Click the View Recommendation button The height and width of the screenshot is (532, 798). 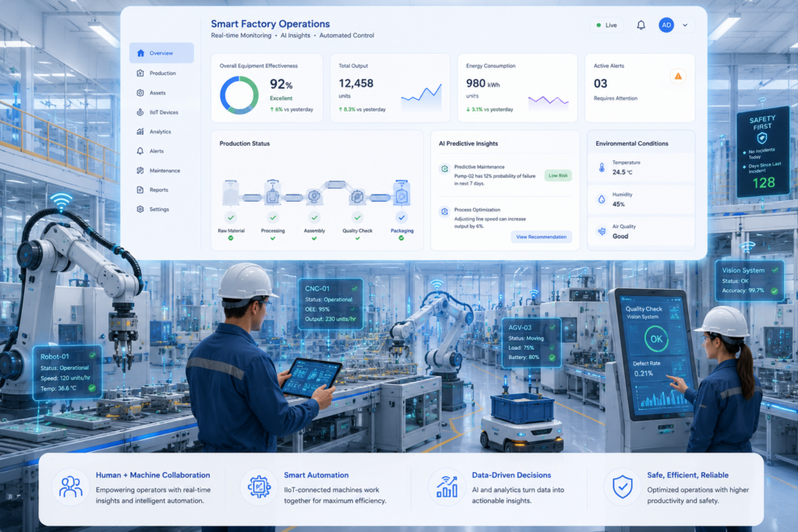[x=541, y=237]
